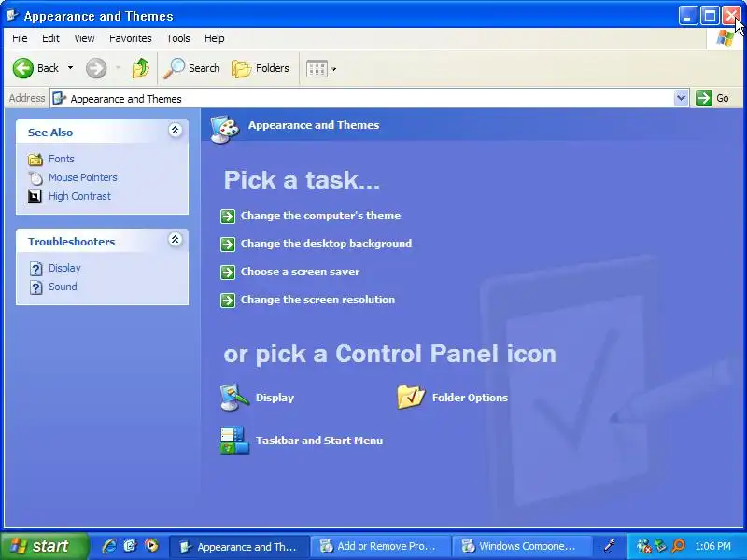
Task: Click the Mouse Pointers mouse icon
Action: click(35, 177)
